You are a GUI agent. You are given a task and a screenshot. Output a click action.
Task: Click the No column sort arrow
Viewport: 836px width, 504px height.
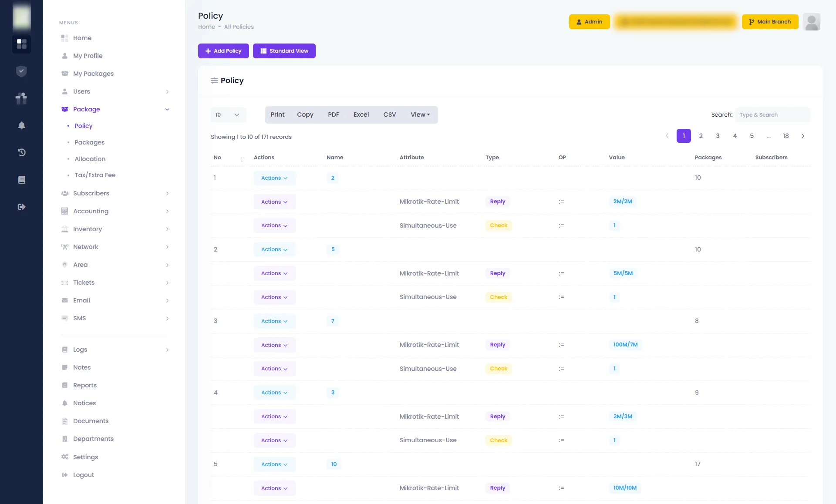tap(242, 159)
